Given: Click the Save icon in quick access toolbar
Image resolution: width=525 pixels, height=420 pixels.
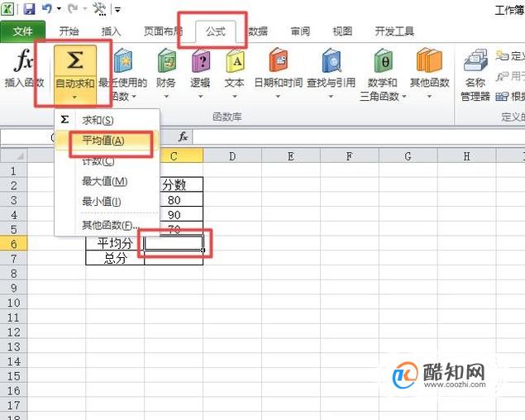Looking at the screenshot, I should [x=30, y=9].
